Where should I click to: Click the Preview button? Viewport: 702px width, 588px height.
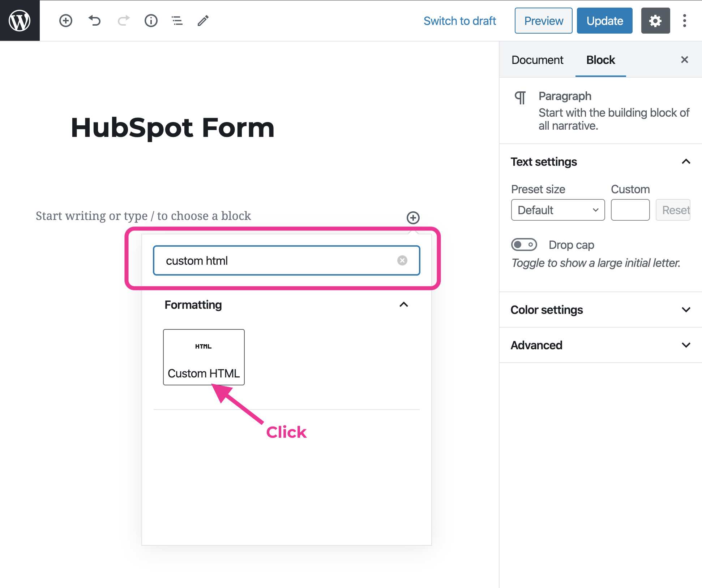click(543, 21)
